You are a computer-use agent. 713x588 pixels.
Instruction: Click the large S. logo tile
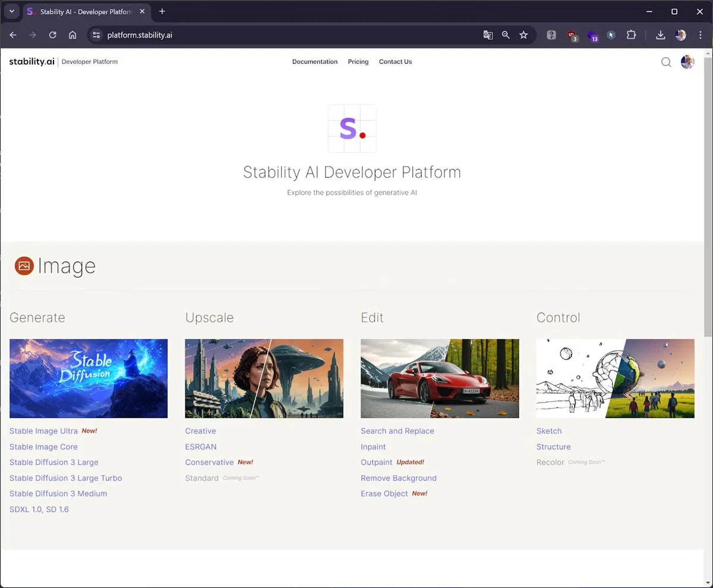pyautogui.click(x=352, y=128)
